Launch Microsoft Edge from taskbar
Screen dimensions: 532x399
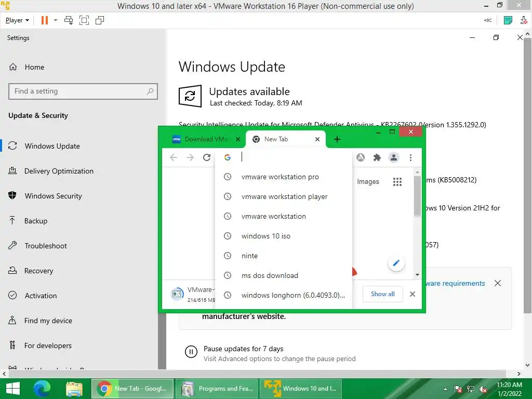pos(42,389)
